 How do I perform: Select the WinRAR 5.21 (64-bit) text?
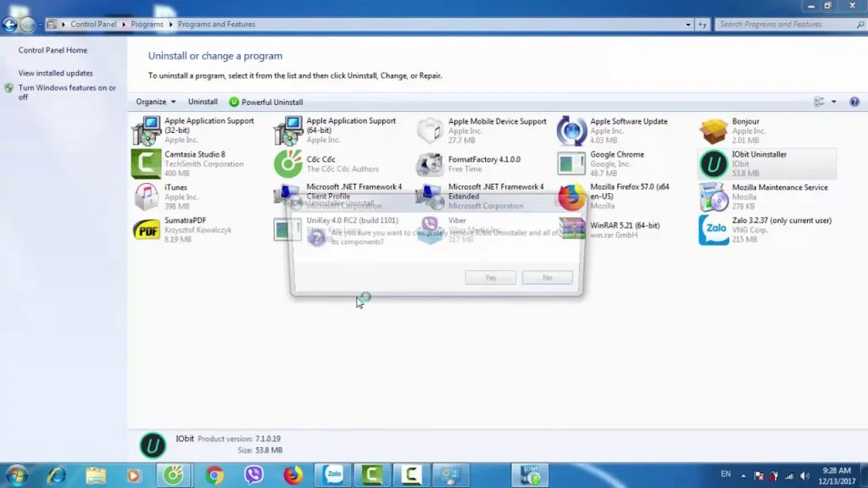625,225
